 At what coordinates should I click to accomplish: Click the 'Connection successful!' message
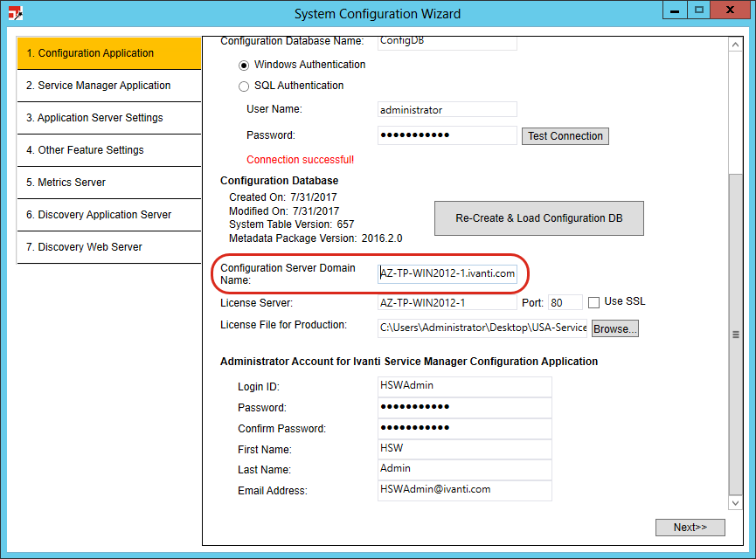301,160
